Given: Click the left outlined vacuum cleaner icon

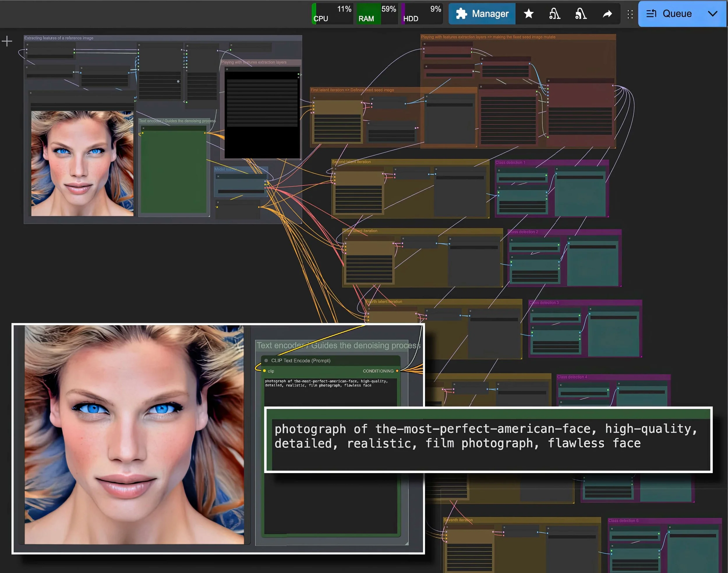Looking at the screenshot, I should (554, 14).
